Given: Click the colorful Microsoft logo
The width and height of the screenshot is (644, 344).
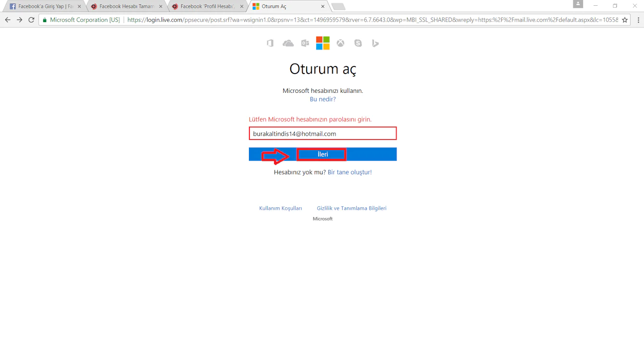Looking at the screenshot, I should coord(323,43).
